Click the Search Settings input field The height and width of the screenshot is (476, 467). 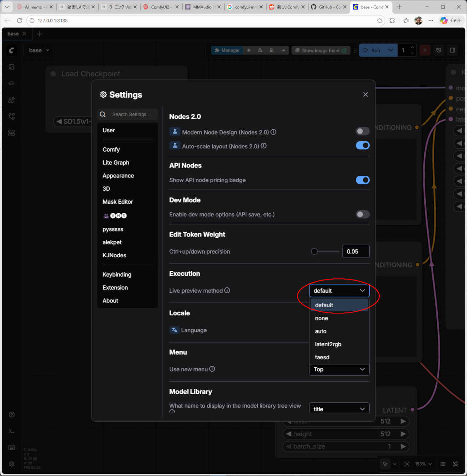point(131,114)
